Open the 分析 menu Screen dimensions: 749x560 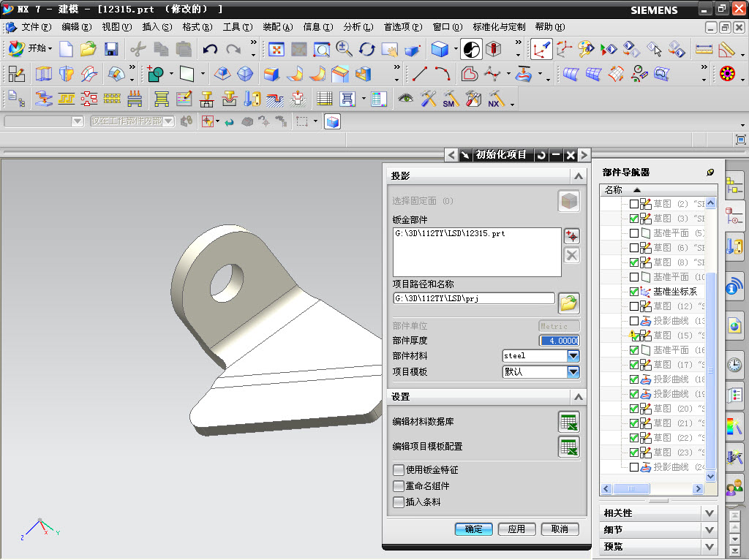(x=358, y=27)
